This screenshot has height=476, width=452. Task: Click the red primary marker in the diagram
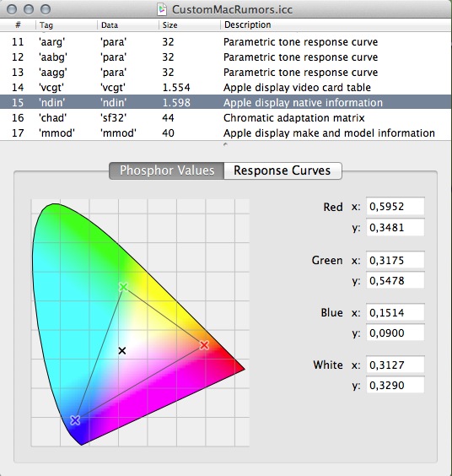204,345
